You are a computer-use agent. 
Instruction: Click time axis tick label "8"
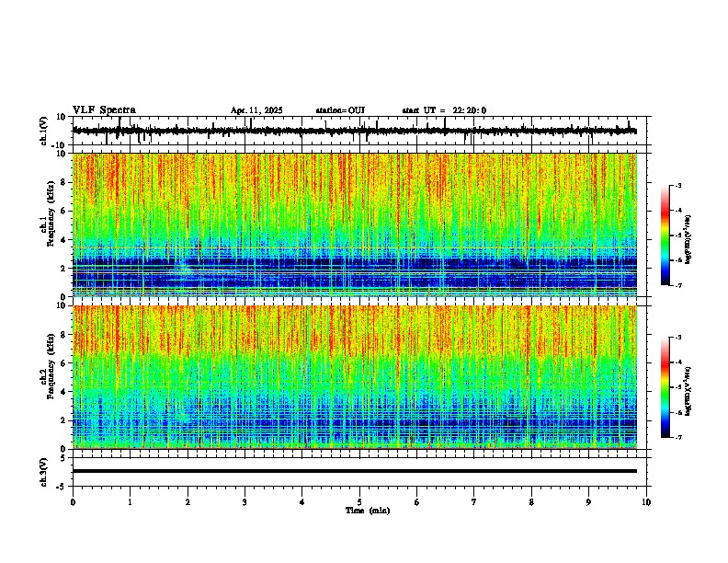coord(531,502)
